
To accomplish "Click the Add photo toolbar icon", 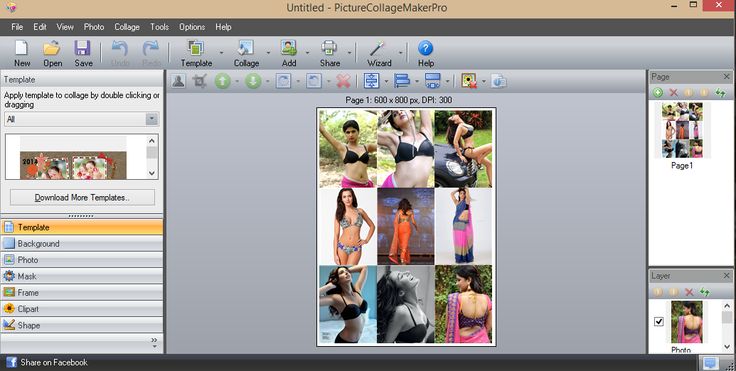I will [x=288, y=48].
